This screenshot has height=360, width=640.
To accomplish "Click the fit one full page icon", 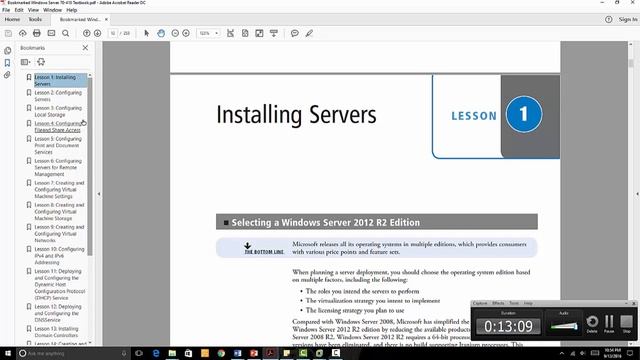I will tap(245, 33).
